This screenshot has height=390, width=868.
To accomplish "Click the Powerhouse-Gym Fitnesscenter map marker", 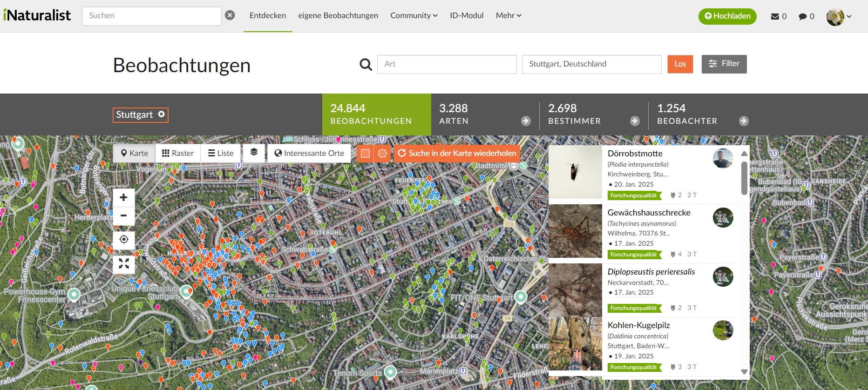I will 74,294.
